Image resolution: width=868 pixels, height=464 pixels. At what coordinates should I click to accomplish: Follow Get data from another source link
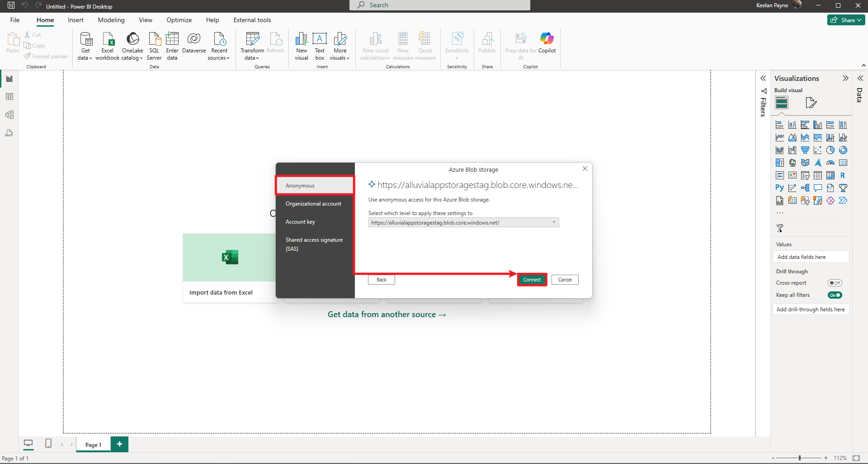(x=387, y=314)
